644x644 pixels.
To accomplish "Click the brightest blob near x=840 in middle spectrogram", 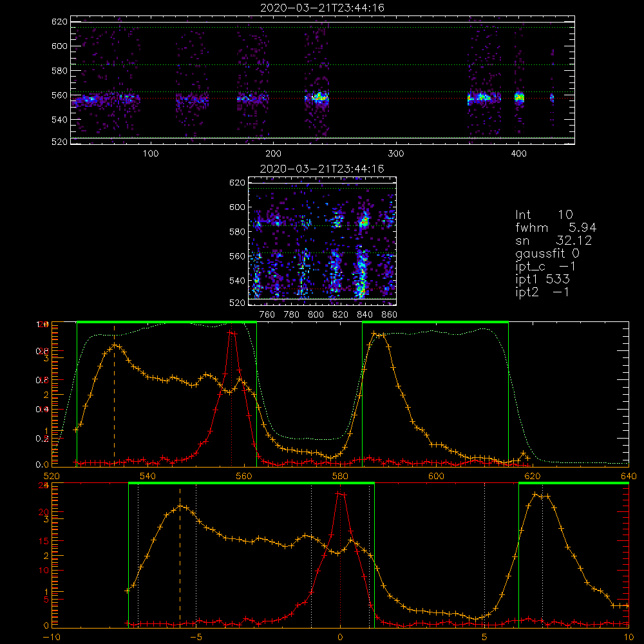I will pyautogui.click(x=363, y=222).
